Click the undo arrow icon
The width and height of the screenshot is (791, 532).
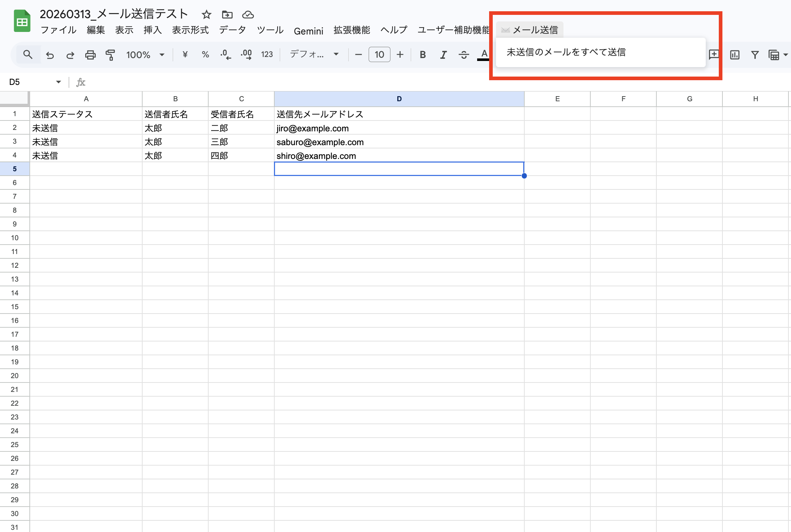coord(50,55)
